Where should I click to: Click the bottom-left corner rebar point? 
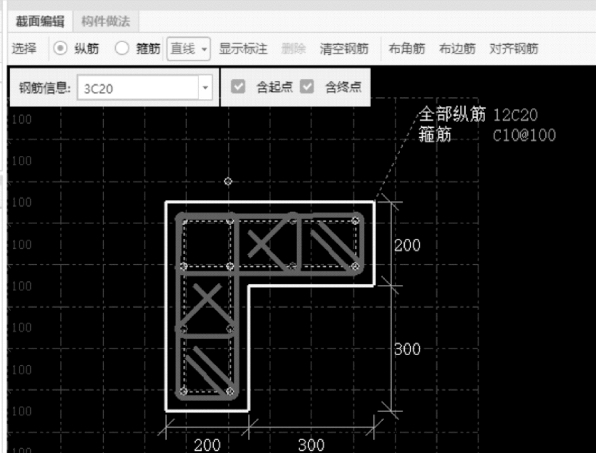tap(183, 391)
